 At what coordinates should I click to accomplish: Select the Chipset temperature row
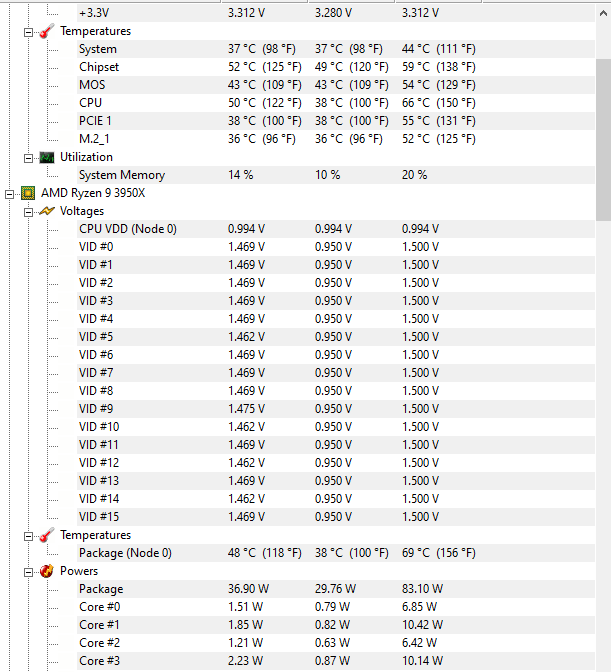coord(99,67)
